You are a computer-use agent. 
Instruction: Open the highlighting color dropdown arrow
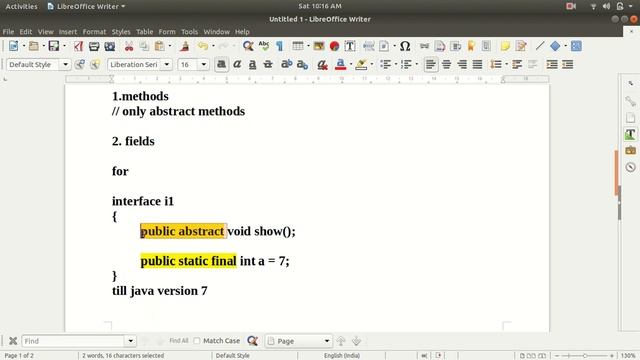(371, 64)
